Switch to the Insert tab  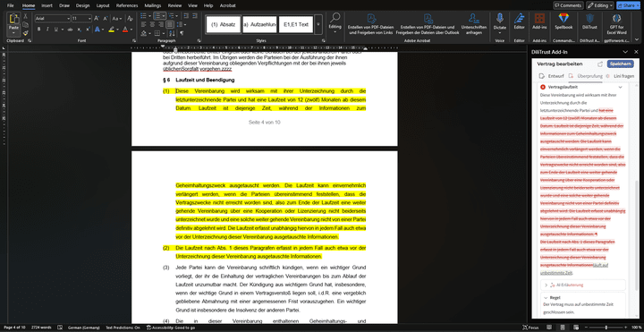pyautogui.click(x=47, y=5)
